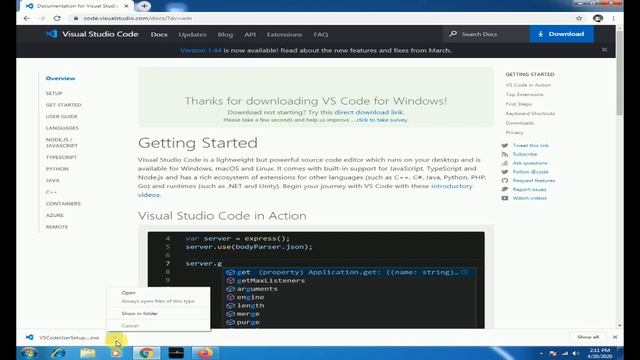Click the browser forward arrow
The height and width of the screenshot is (360, 640).
click(x=42, y=18)
